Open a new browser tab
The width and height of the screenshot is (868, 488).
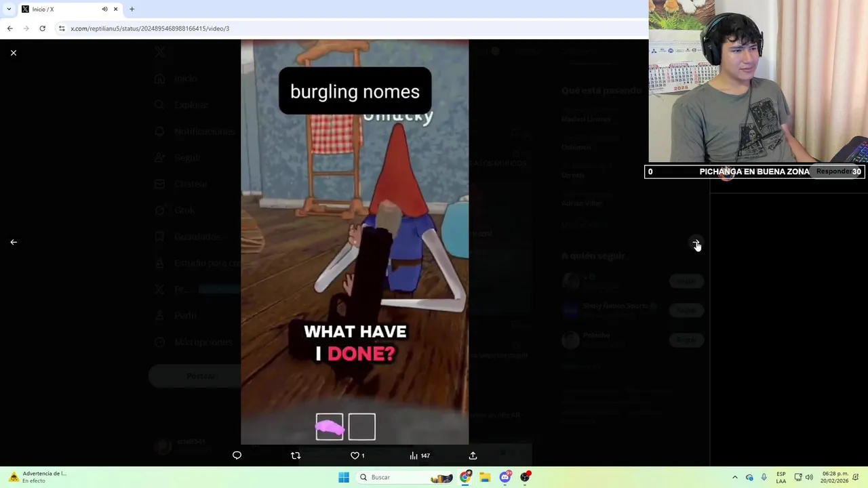point(132,9)
